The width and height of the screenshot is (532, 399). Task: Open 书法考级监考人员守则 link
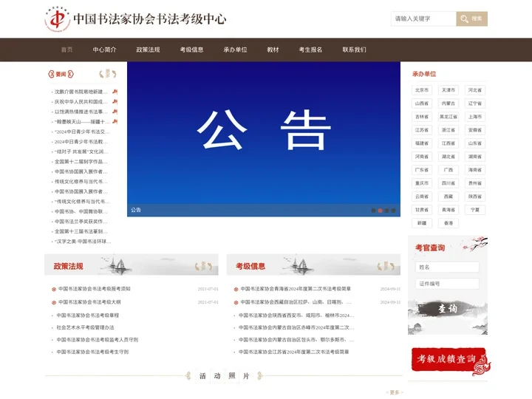(x=97, y=340)
